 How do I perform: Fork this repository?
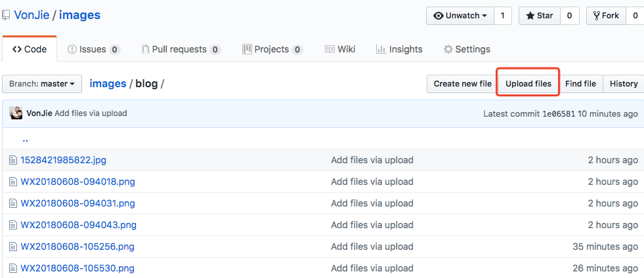[x=606, y=16]
